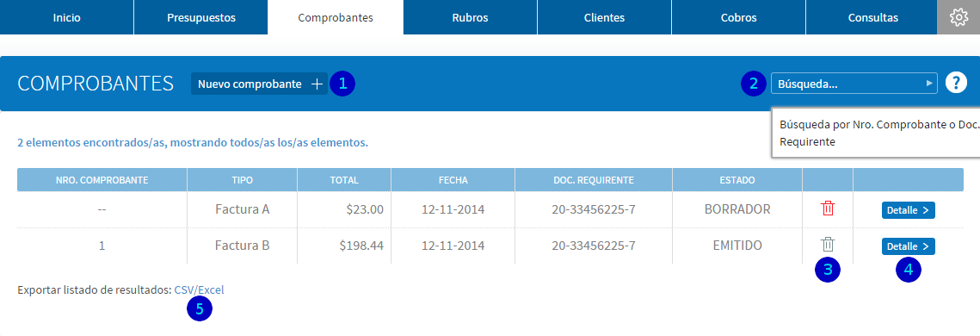Click the Comprobantes active tab
Viewport: 980px width, 336px height.
click(336, 17)
